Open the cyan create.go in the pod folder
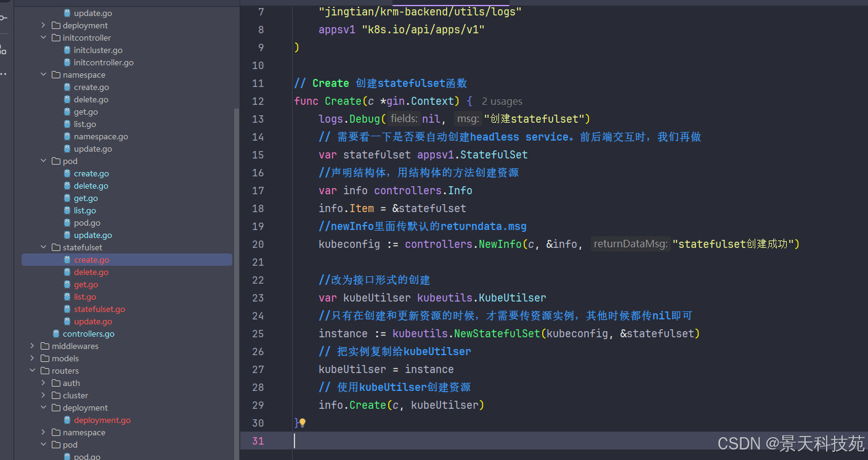Image resolution: width=868 pixels, height=460 pixels. click(x=91, y=173)
